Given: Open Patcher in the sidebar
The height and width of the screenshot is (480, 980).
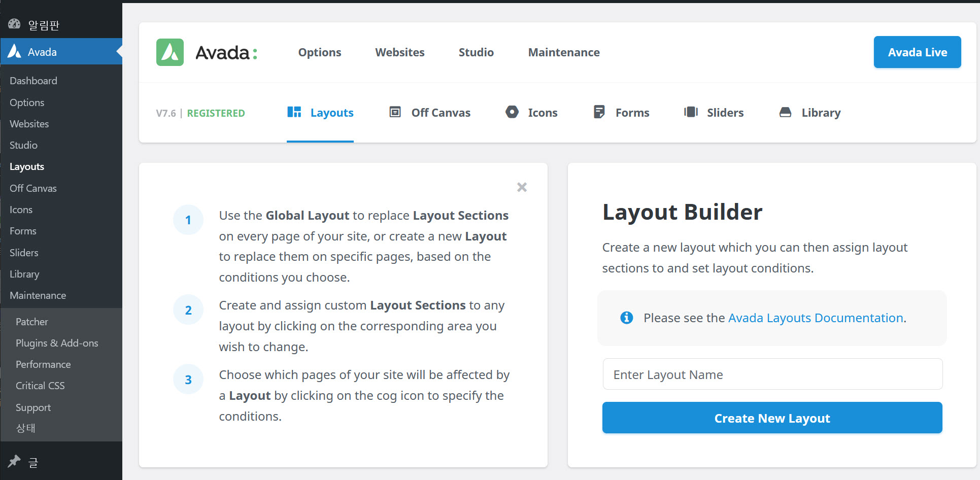Looking at the screenshot, I should (32, 322).
